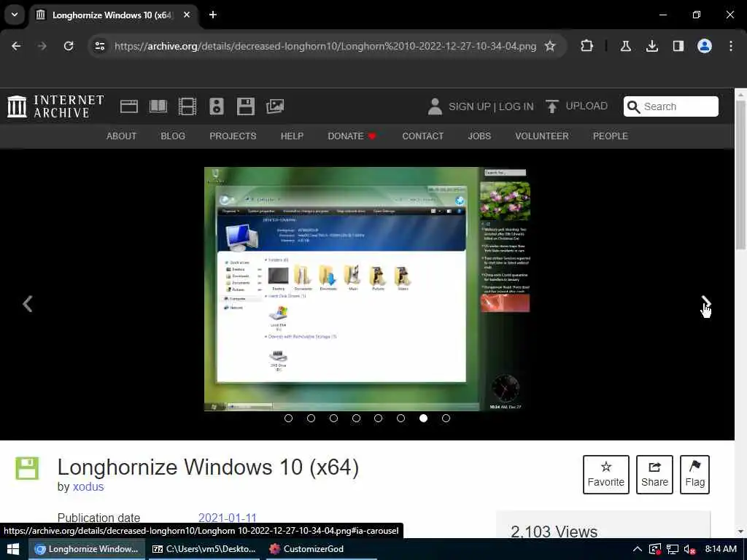
Task: Open the Chrome extensions puzzle icon
Action: 587,46
